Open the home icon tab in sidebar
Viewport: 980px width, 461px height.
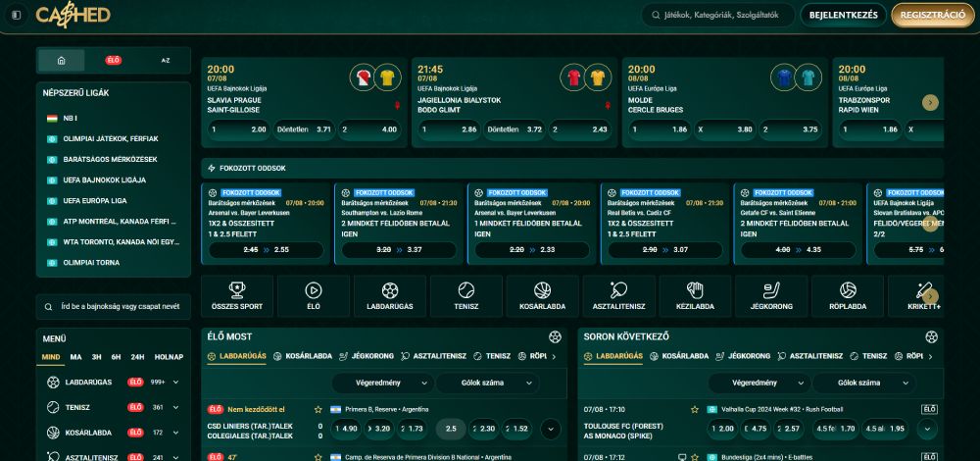pyautogui.click(x=62, y=60)
